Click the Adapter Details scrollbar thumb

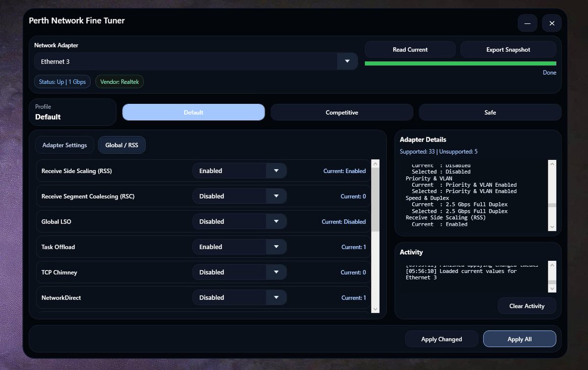[x=552, y=206]
